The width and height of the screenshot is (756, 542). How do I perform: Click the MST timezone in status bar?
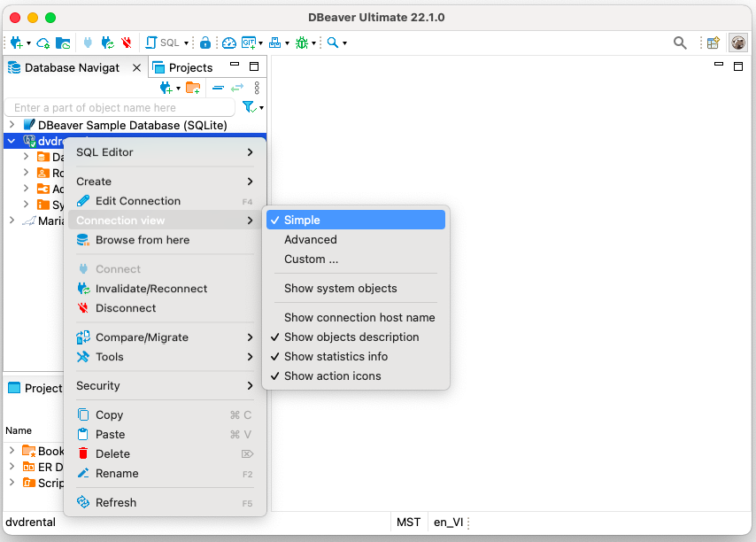point(408,523)
